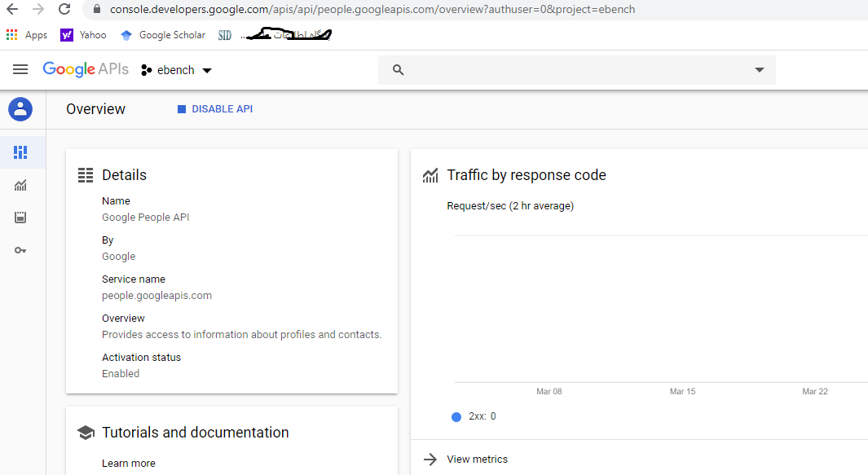Click DISABLE API button

pos(215,109)
